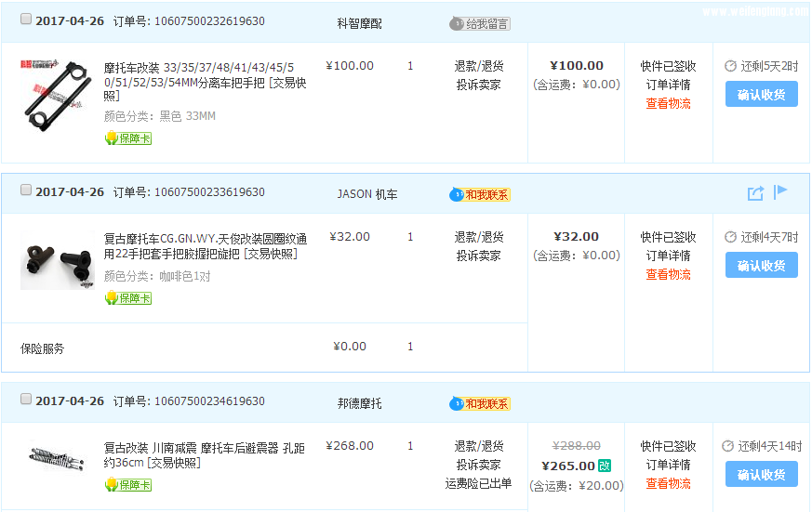Click the struck-through ¥288.00 price

pos(577,446)
